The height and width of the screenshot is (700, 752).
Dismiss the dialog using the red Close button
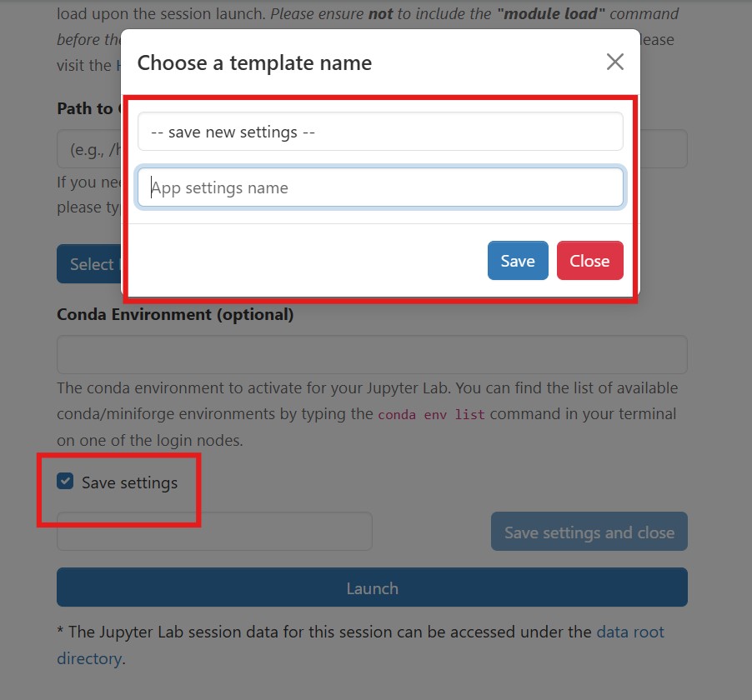[589, 260]
